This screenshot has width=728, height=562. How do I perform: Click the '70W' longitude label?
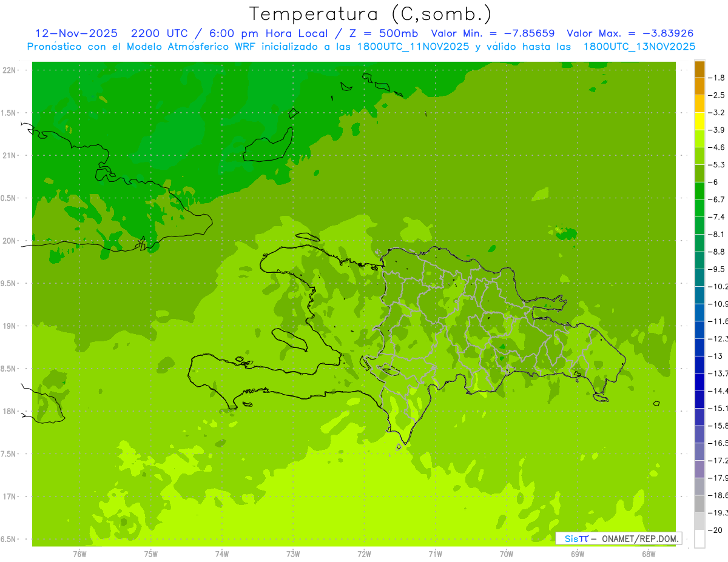506,554
